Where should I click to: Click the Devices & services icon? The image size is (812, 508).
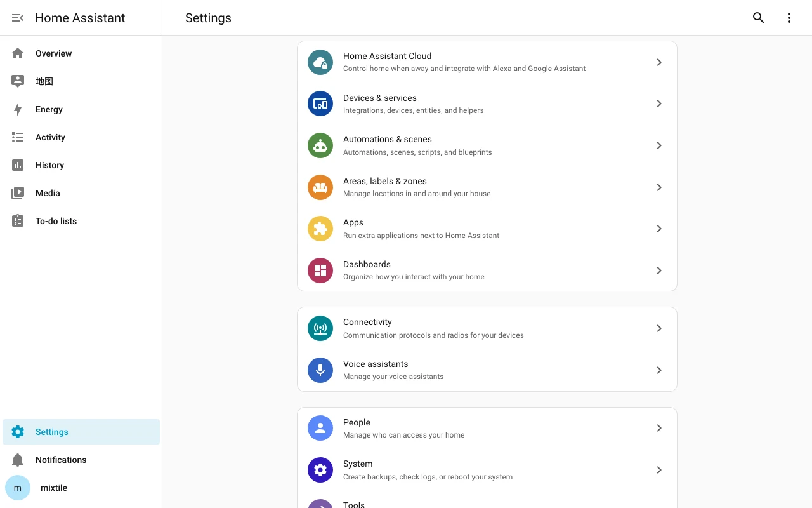(x=320, y=104)
